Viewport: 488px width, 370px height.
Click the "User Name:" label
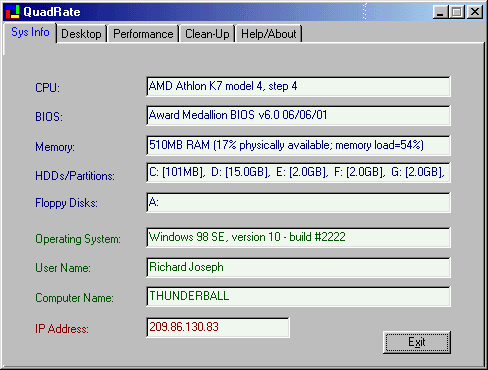pyautogui.click(x=63, y=268)
